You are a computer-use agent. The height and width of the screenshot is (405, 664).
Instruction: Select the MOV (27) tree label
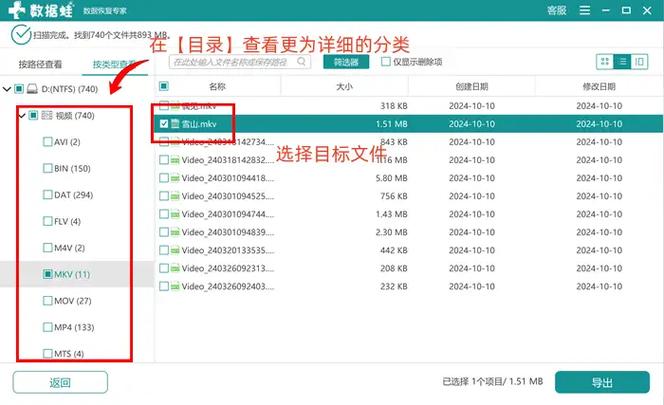(x=73, y=301)
